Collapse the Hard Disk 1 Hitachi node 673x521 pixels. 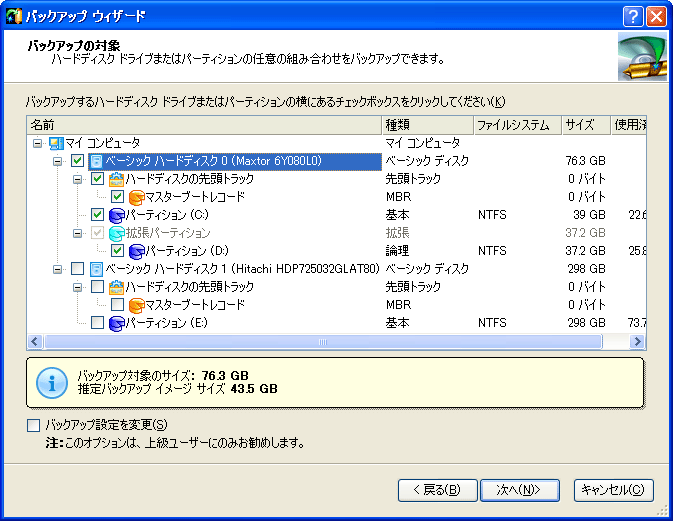pos(58,270)
